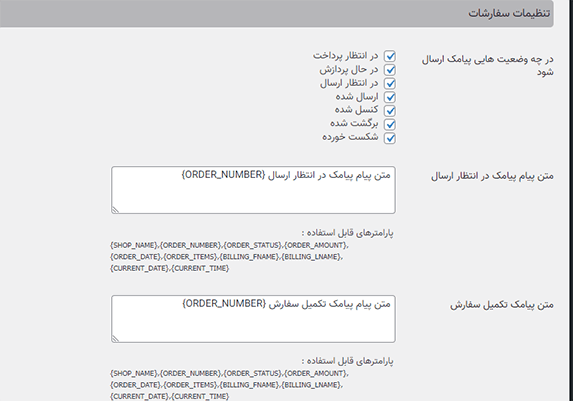Click the متن پیامک تکمیل سفارش label

[x=501, y=305]
